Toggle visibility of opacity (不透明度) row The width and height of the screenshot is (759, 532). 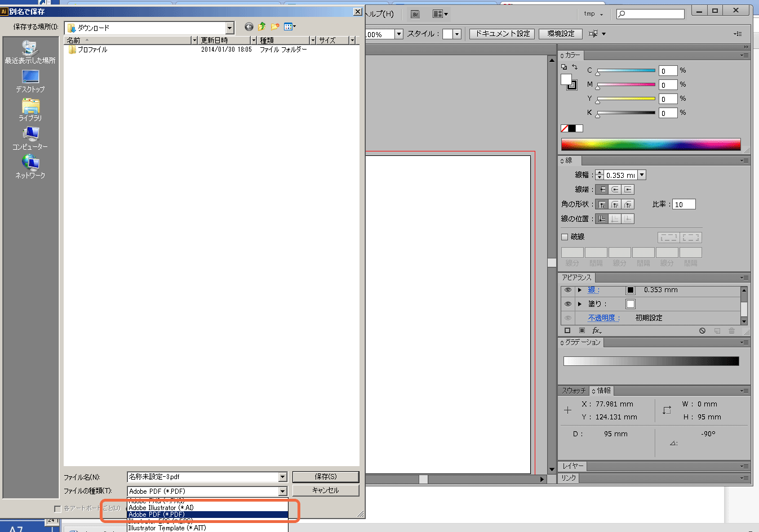[568, 318]
